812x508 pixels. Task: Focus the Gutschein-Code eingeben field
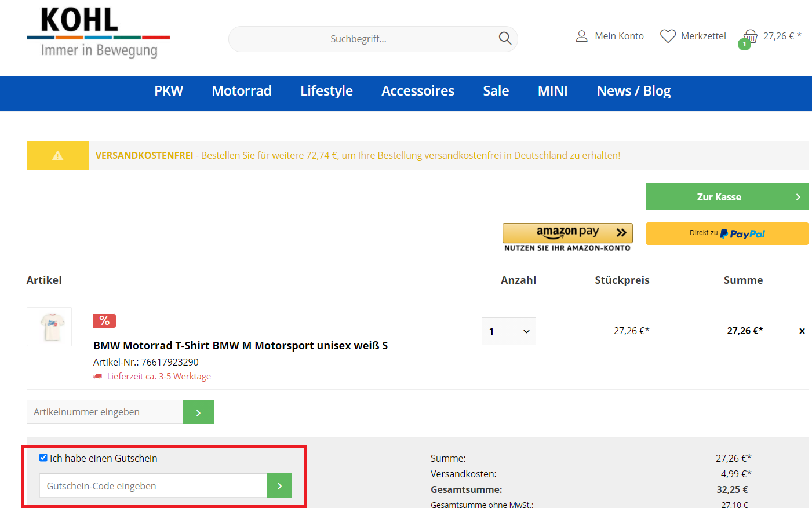[x=153, y=485]
